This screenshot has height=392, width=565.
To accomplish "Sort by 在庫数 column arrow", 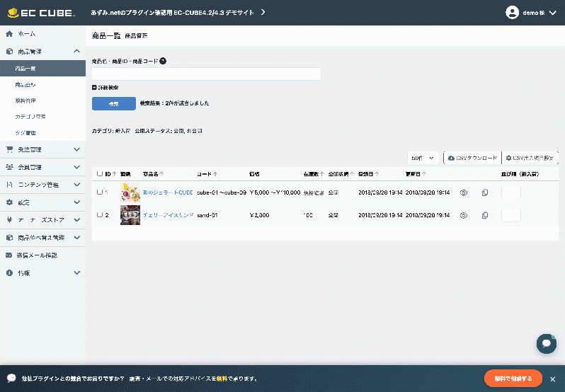I will 322,174.
